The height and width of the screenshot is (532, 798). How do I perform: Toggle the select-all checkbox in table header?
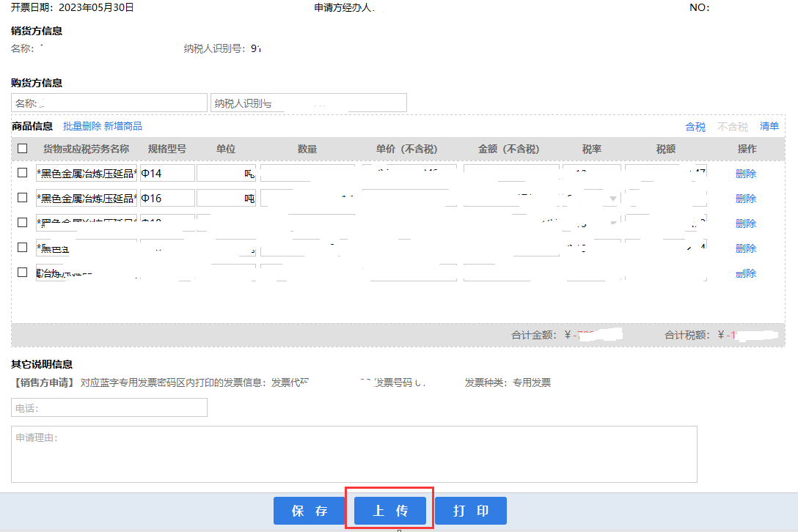click(x=23, y=149)
